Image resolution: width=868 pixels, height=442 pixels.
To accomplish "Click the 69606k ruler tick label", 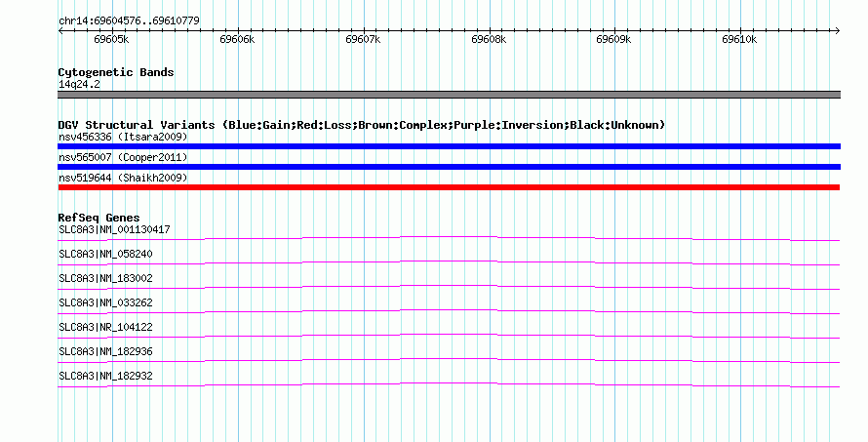I will 237,39.
